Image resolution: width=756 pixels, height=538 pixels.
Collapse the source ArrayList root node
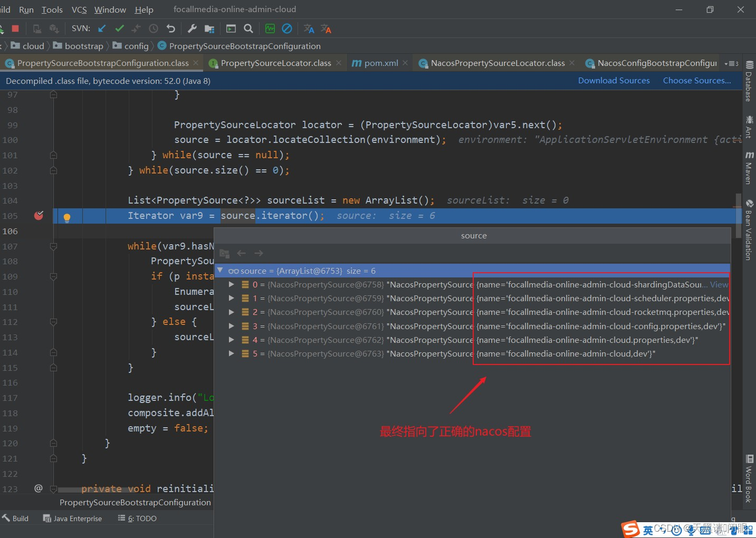point(220,270)
